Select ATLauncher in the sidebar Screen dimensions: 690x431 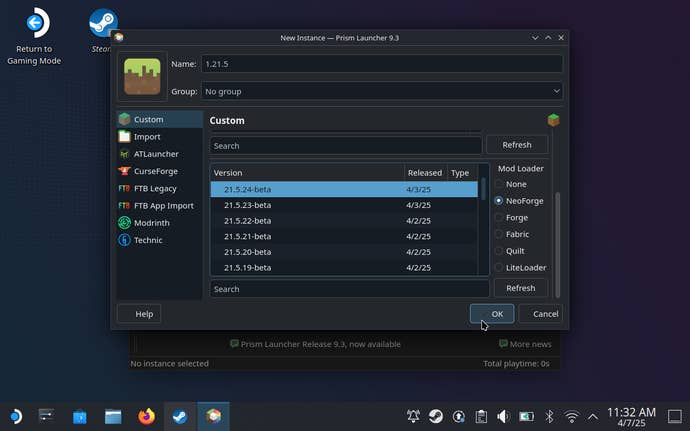tap(160, 154)
